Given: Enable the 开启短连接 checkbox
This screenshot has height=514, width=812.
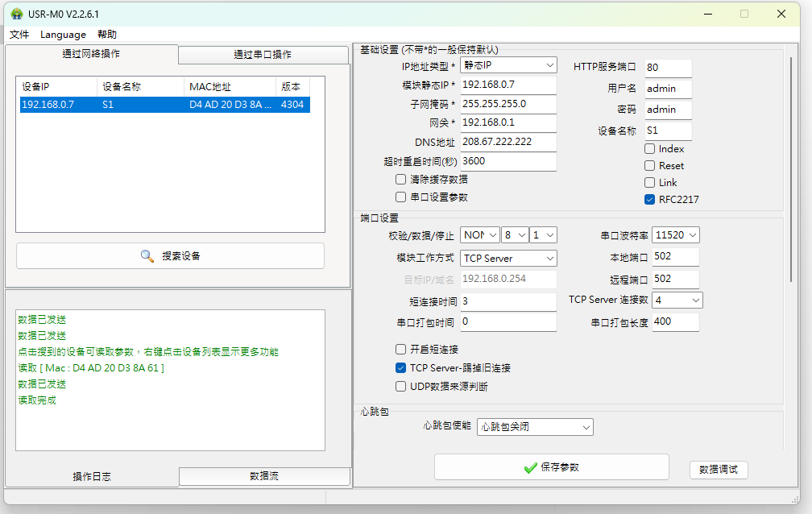Looking at the screenshot, I should [401, 350].
